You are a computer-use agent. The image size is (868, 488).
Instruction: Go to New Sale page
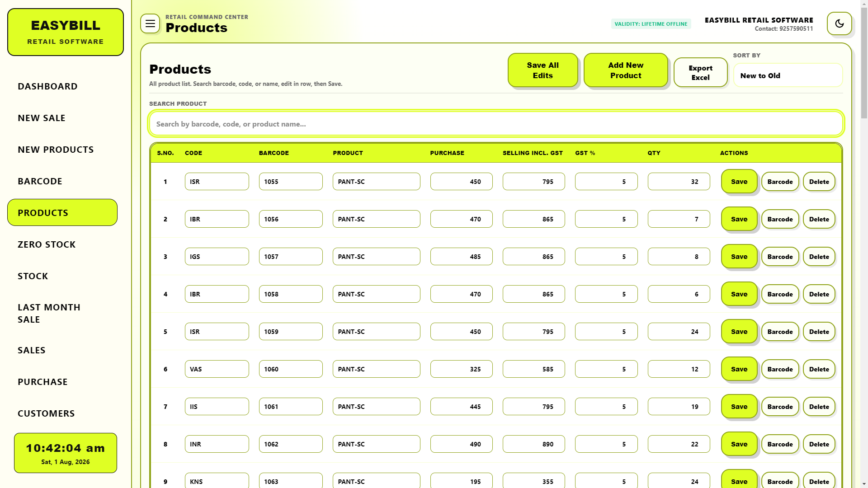click(x=62, y=118)
